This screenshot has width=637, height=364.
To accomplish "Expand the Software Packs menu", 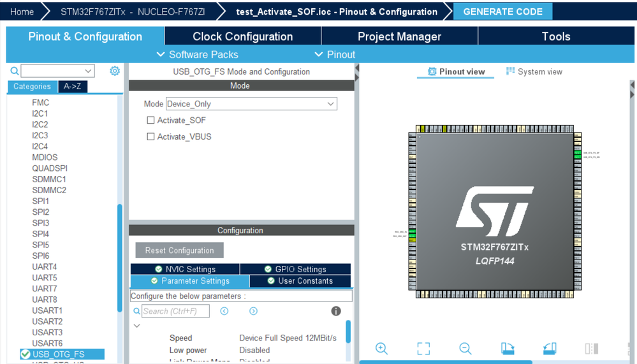I will point(198,54).
